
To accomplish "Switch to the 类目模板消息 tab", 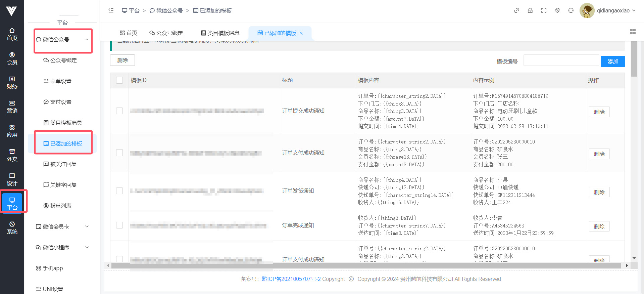I will coord(220,33).
